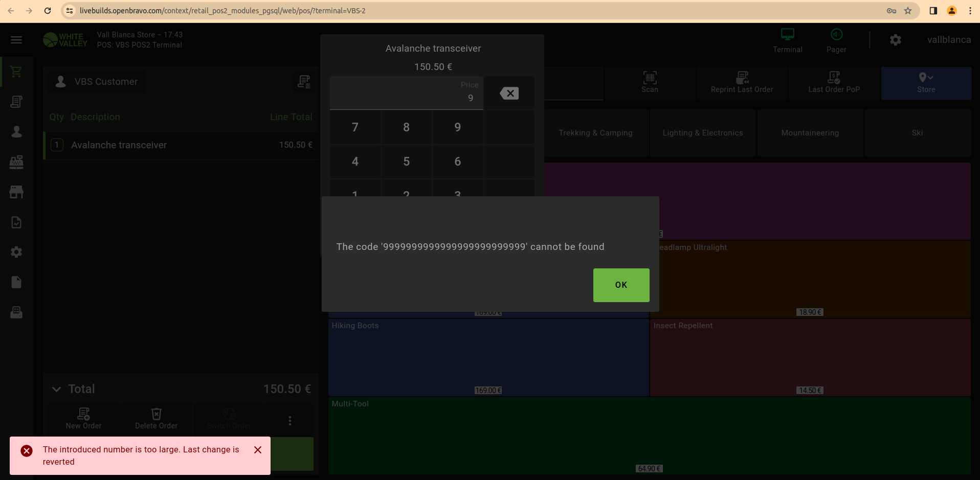This screenshot has width=980, height=480.
Task: Open the browser profile avatar
Action: tap(952, 11)
